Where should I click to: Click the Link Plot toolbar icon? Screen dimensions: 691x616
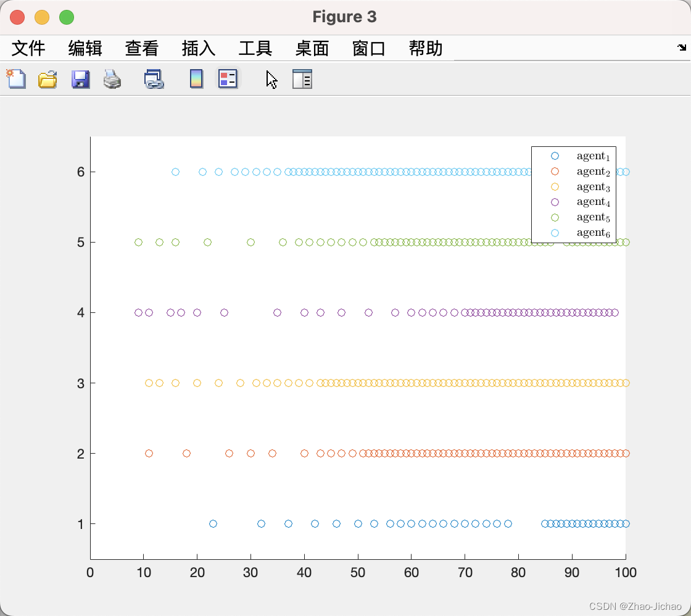(x=154, y=80)
